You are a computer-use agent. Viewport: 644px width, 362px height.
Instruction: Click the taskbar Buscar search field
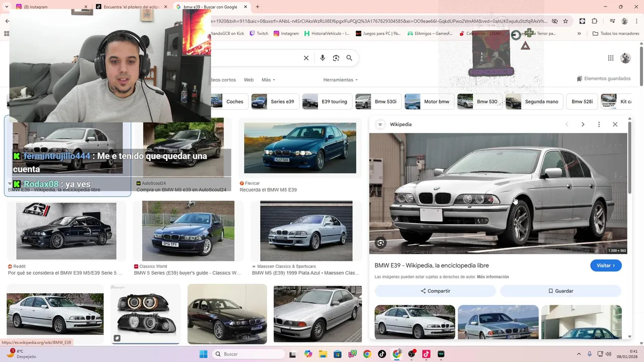pyautogui.click(x=249, y=354)
